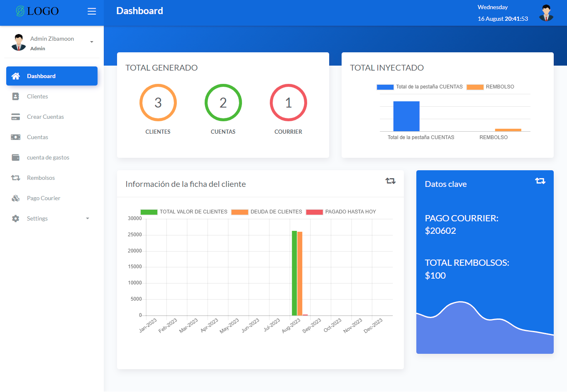Viewport: 567px width, 392px height.
Task: Click the Pago Courier boxes icon
Action: point(16,198)
